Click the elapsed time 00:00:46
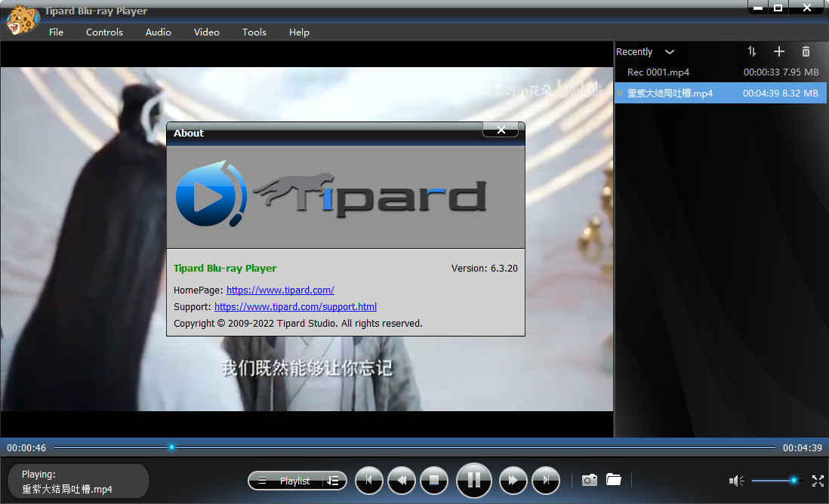Screen dimensions: 829x504 coord(26,448)
